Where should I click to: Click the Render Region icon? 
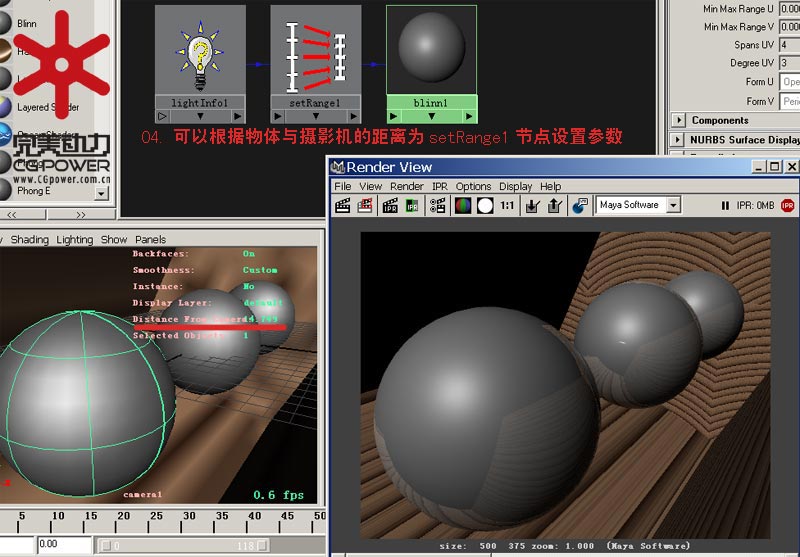click(366, 205)
